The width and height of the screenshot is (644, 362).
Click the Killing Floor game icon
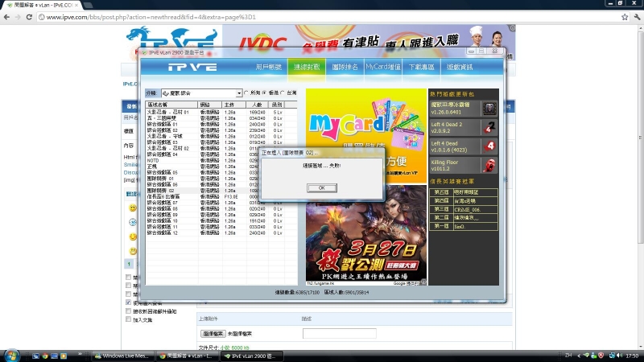(x=489, y=166)
